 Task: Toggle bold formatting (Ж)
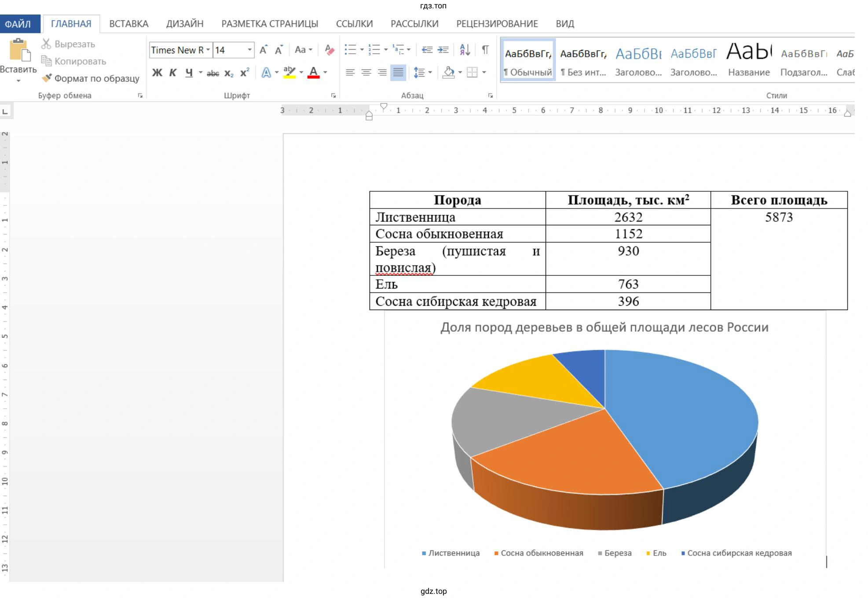coord(157,73)
